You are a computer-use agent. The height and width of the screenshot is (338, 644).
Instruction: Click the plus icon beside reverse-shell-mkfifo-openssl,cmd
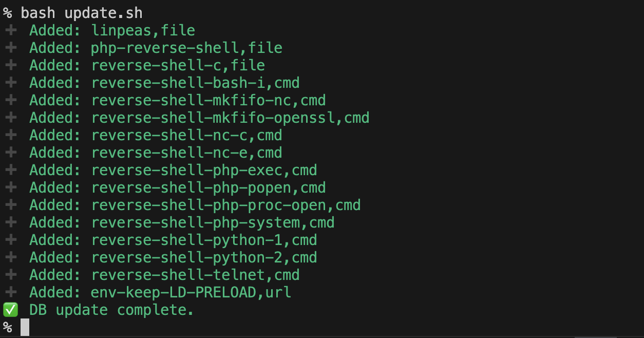11,118
